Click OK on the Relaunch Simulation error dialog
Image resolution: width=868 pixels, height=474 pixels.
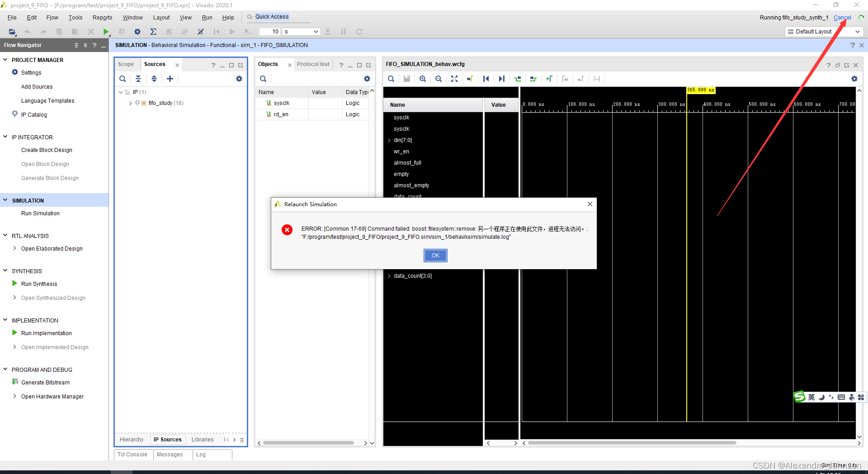[435, 256]
